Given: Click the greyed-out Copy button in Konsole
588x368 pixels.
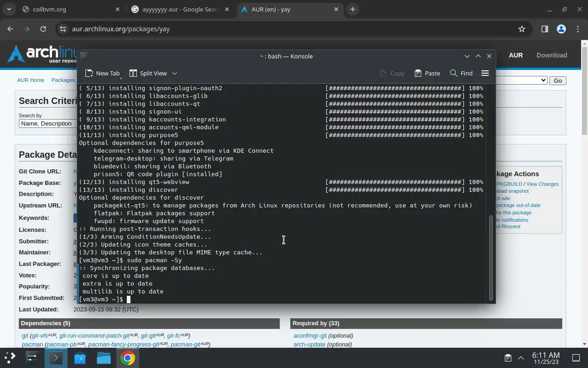Looking at the screenshot, I should [x=392, y=73].
